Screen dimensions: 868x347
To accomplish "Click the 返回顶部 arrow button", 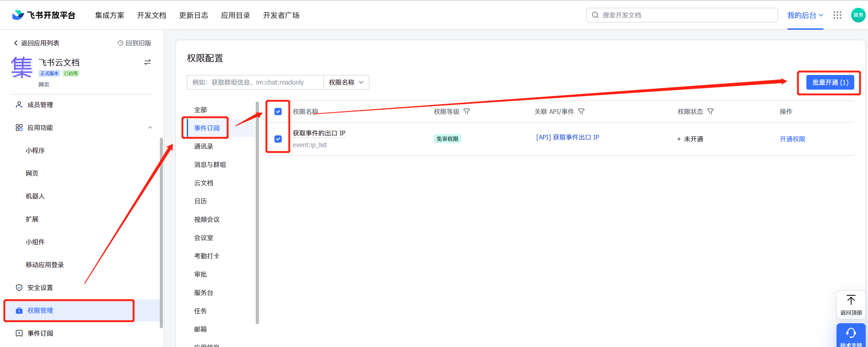I will tap(851, 305).
